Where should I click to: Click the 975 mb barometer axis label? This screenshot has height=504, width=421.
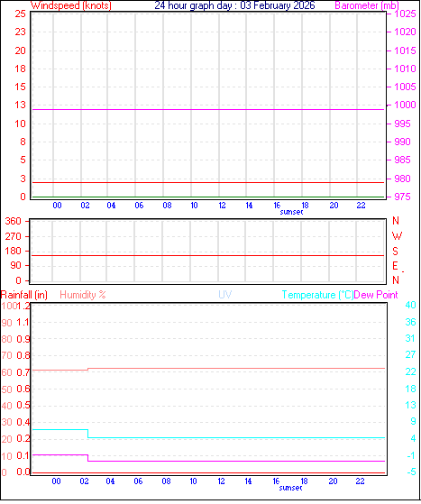click(402, 197)
